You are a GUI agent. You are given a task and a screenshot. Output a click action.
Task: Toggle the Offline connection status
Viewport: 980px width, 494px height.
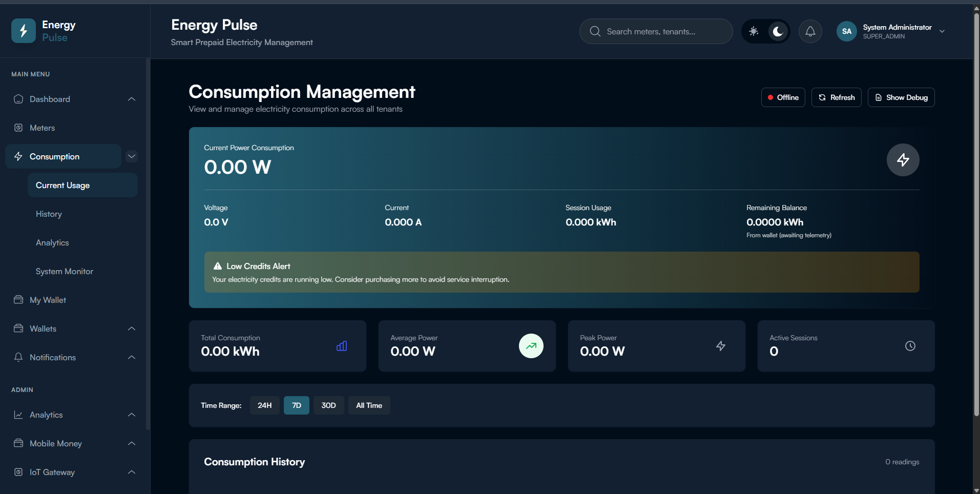[783, 97]
